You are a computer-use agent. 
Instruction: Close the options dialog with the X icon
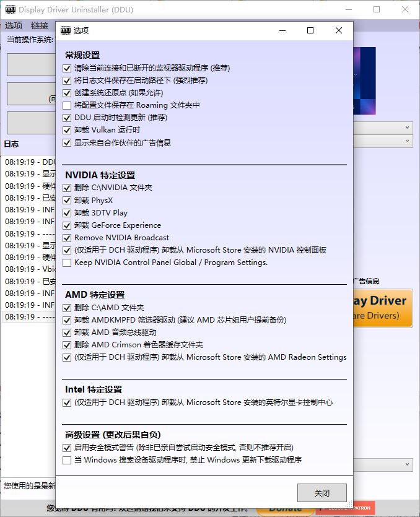coord(339,30)
